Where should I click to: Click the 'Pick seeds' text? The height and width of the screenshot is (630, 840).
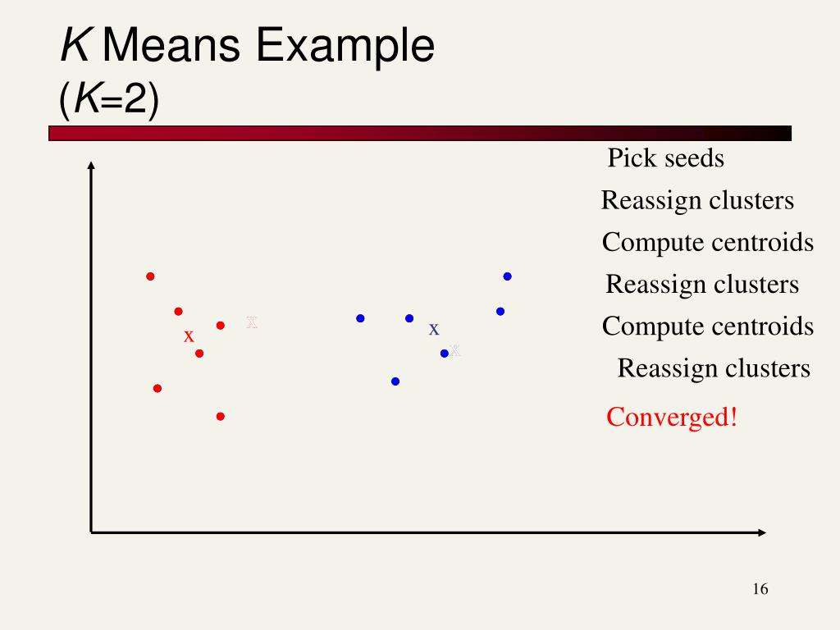666,158
